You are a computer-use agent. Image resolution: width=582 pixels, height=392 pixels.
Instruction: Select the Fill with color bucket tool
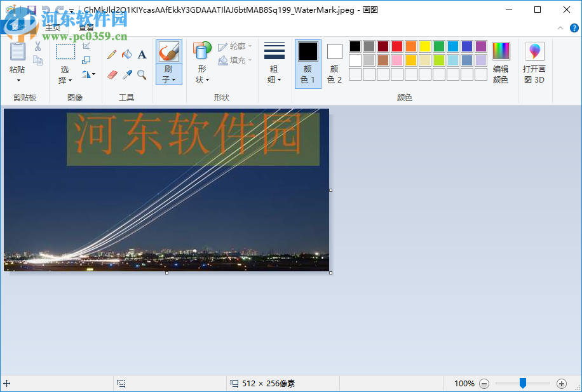(x=126, y=55)
